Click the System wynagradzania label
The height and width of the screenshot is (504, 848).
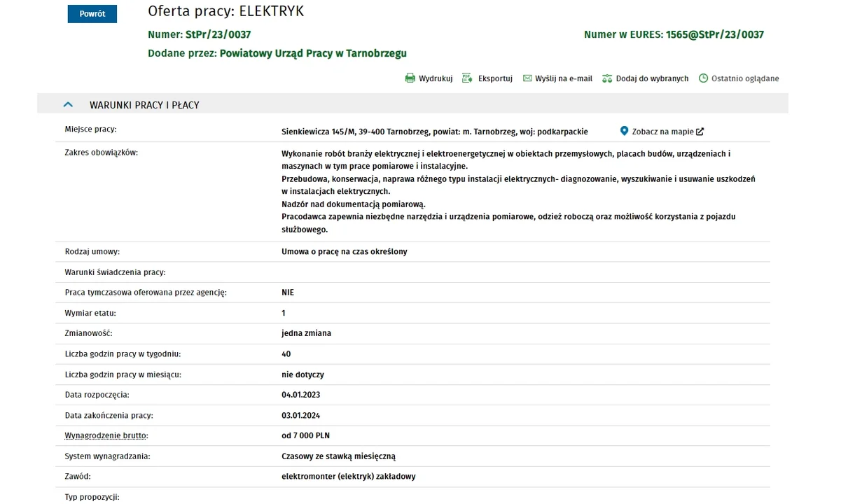(x=107, y=456)
